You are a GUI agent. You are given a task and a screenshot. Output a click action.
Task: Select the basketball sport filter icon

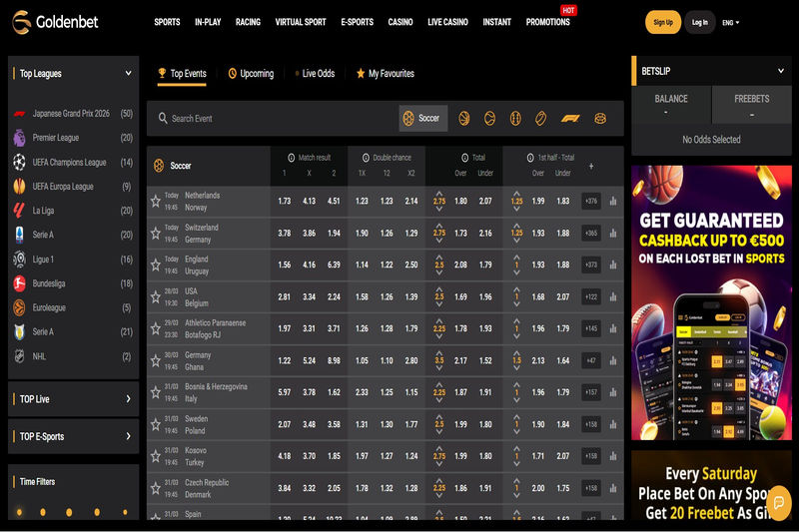pyautogui.click(x=463, y=118)
